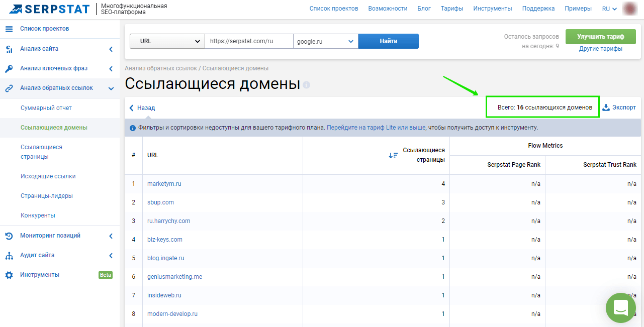Click the referring pages count 3 for sbup.com
The height and width of the screenshot is (327, 644).
(443, 202)
